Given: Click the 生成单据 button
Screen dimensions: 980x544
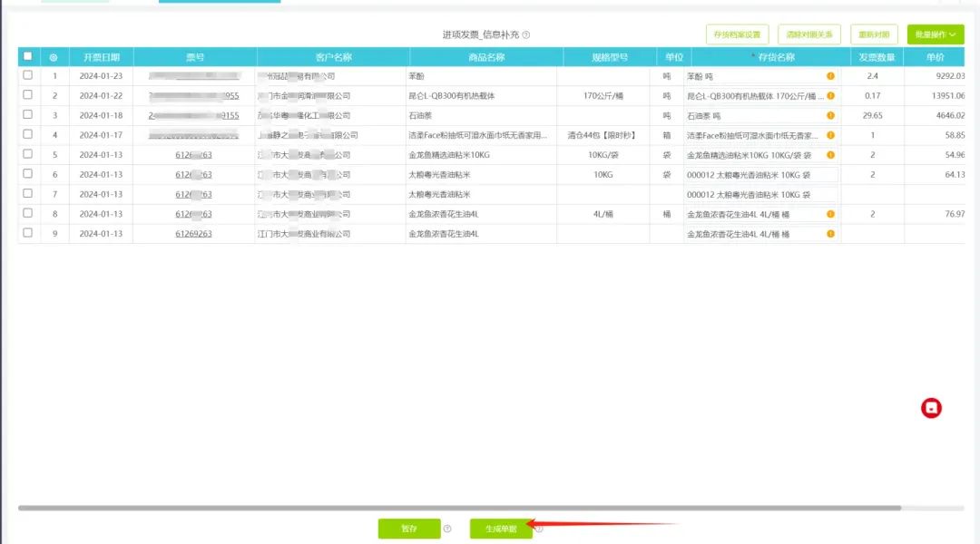Looking at the screenshot, I should tap(501, 529).
